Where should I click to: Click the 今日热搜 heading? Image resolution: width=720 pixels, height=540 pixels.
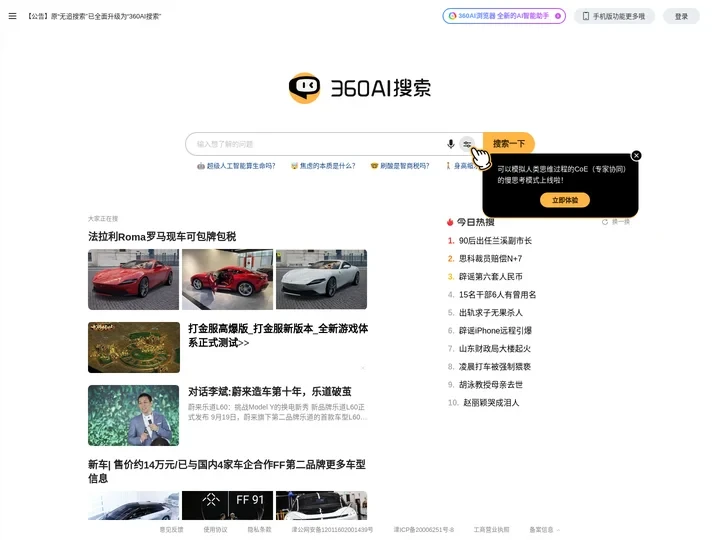pos(475,222)
